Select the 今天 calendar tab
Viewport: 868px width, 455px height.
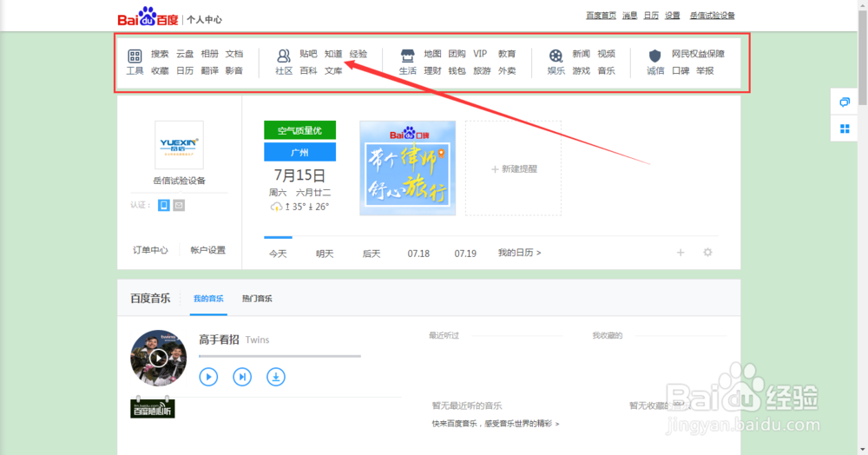(278, 254)
